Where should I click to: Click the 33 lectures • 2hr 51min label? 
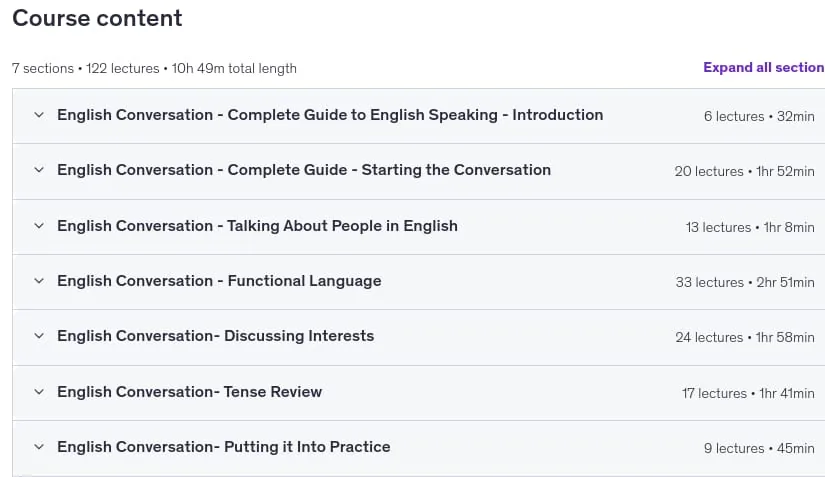pos(745,282)
